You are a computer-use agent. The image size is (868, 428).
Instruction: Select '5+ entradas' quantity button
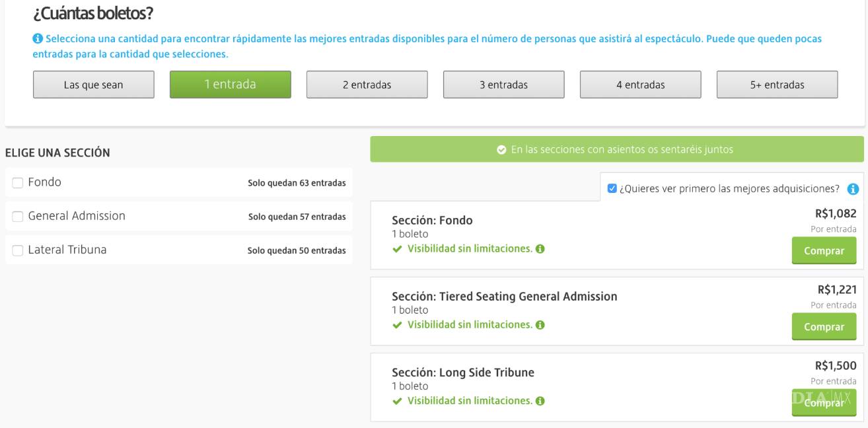(x=777, y=85)
